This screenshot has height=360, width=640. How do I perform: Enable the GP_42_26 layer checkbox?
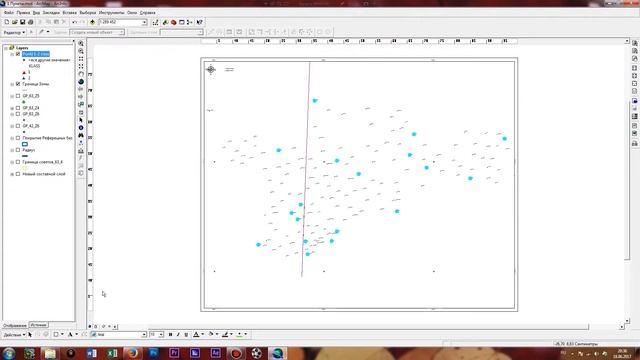(18, 126)
